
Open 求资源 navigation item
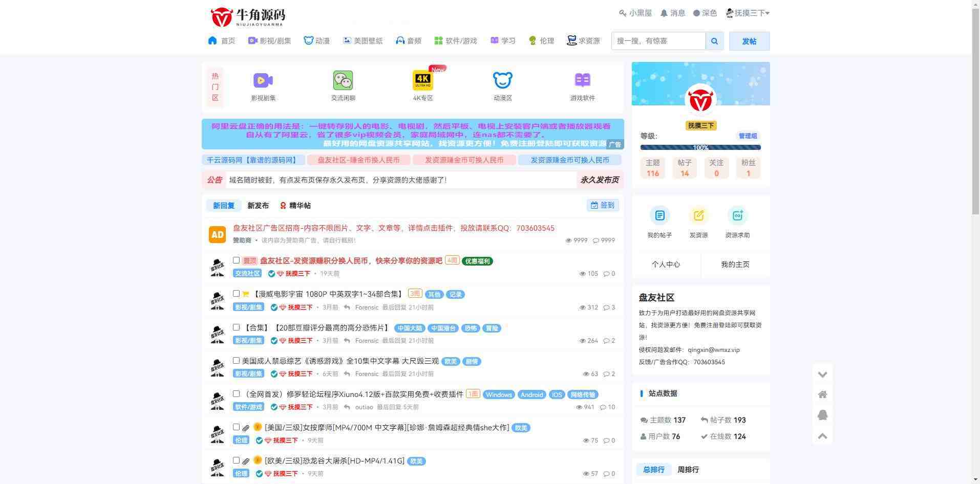tap(584, 41)
